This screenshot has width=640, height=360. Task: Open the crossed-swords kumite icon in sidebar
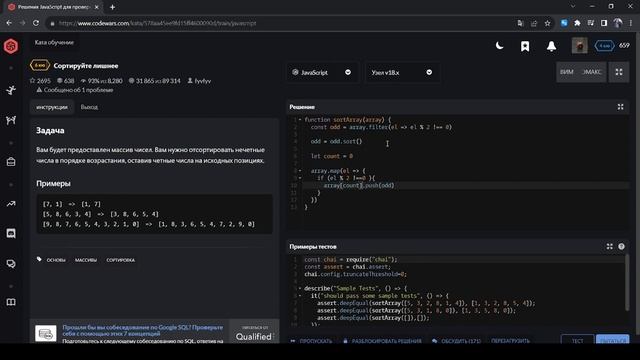[x=11, y=120]
